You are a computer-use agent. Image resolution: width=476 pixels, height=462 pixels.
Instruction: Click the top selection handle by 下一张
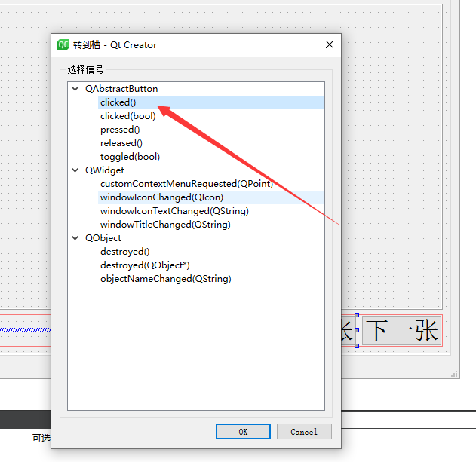click(x=357, y=315)
